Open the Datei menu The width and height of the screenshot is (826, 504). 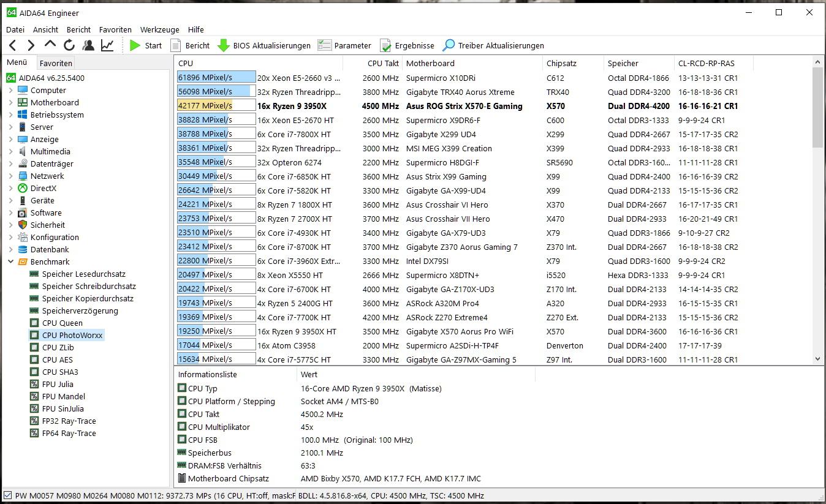pyautogui.click(x=15, y=29)
